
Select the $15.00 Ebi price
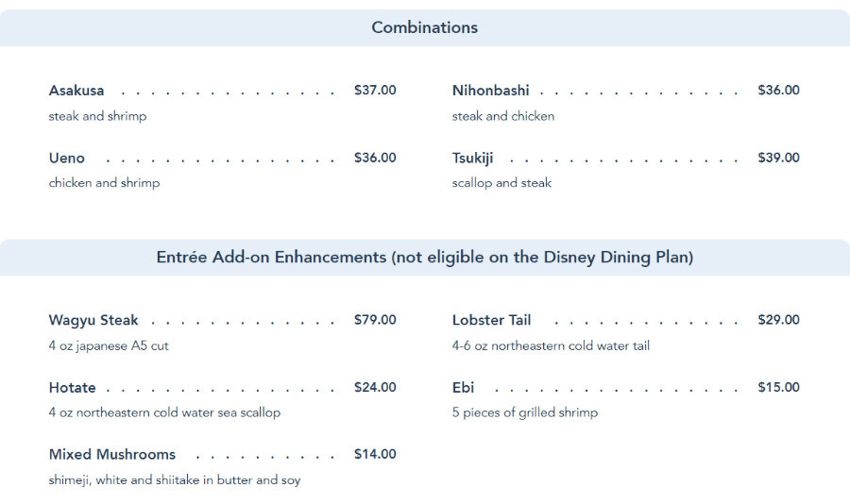(x=778, y=387)
